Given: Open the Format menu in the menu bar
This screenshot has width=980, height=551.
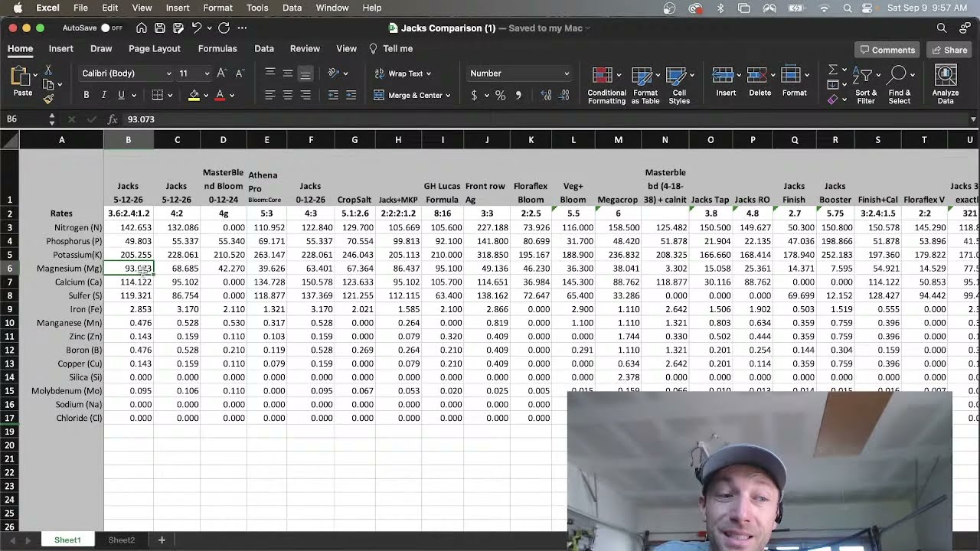Looking at the screenshot, I should pos(217,8).
